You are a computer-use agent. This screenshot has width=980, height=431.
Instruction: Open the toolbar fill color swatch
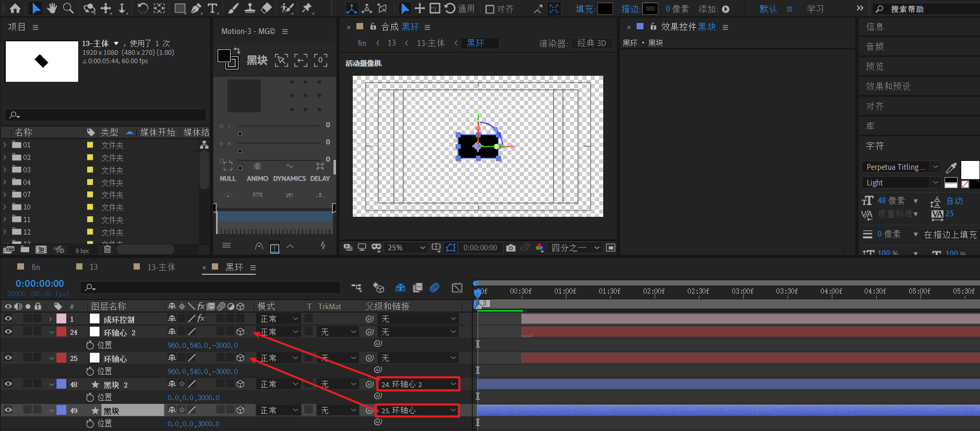[605, 9]
